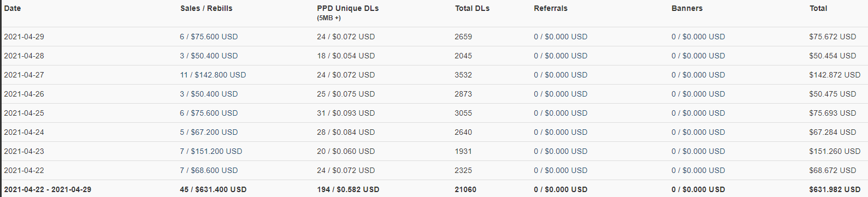Viewport: 868px width, 197px height.
Task: Select sales value 11 / $142.800 USD
Action: (x=213, y=75)
